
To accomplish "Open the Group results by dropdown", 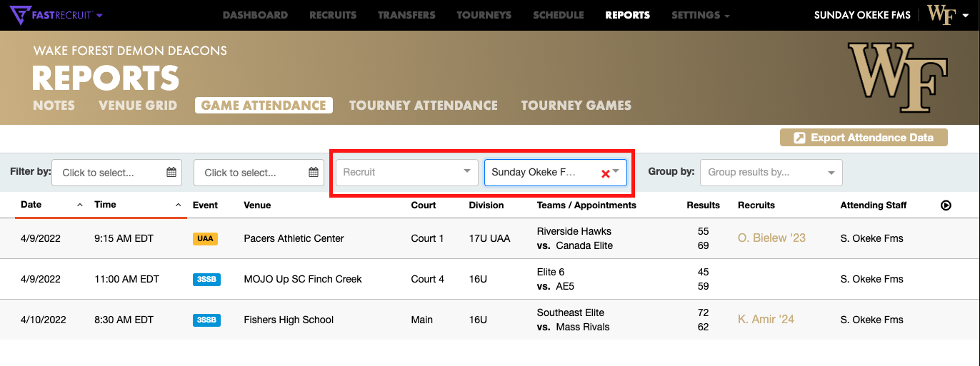I will pyautogui.click(x=771, y=172).
